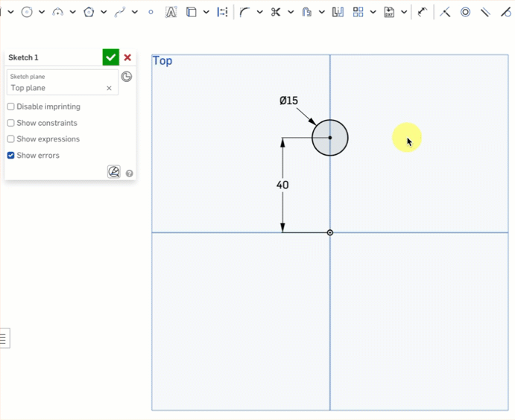The height and width of the screenshot is (420, 515).
Task: Click the Top plane label
Action: tap(162, 61)
